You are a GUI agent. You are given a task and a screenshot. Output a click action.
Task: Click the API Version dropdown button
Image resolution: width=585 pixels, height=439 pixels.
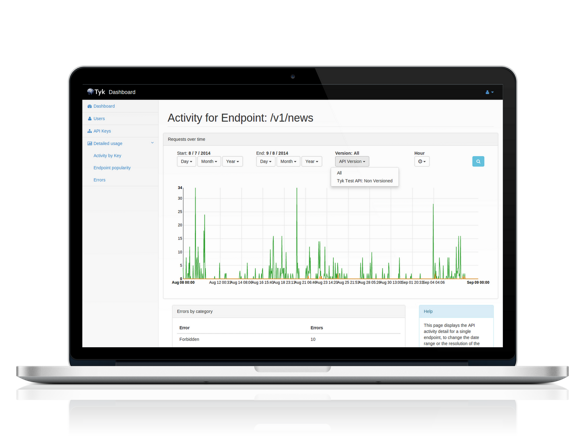coord(352,162)
